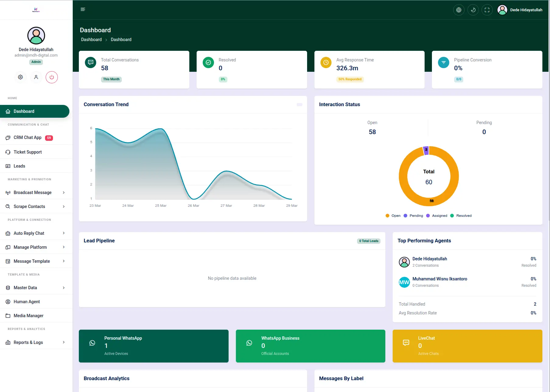
Task: Open the language selector globe icon
Action: pos(459,10)
